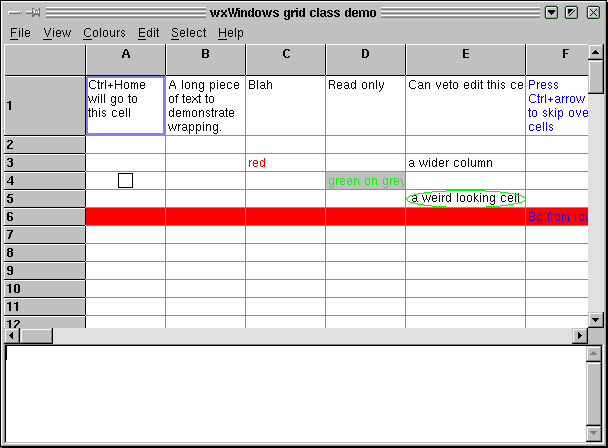This screenshot has height=448, width=608.
Task: Select row 10 header
Action: (x=45, y=289)
